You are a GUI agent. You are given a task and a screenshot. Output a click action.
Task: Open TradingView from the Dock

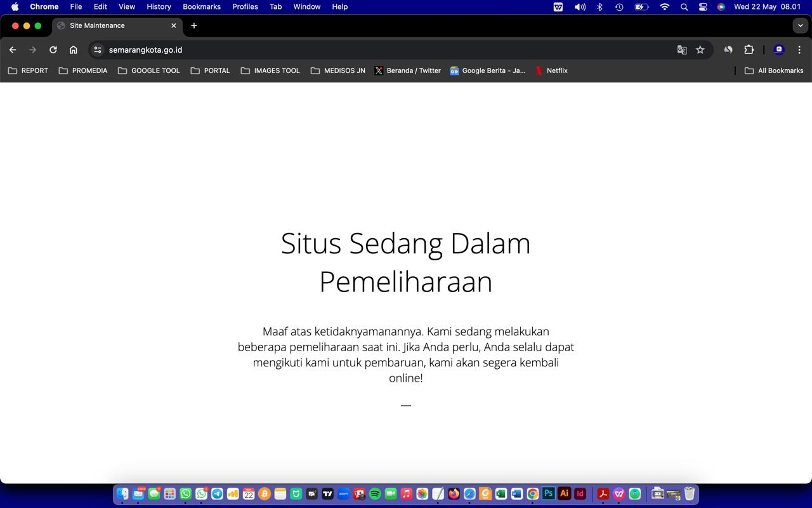click(x=327, y=493)
